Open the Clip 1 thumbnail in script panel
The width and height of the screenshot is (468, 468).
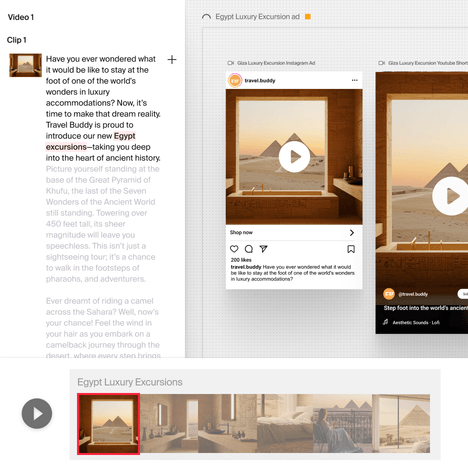pos(26,65)
